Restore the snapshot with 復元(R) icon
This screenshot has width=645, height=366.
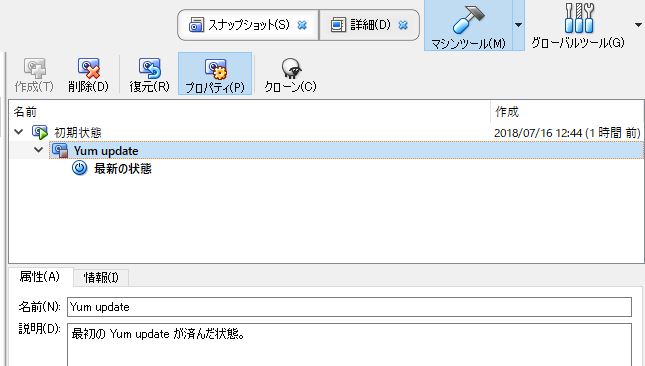(149, 74)
